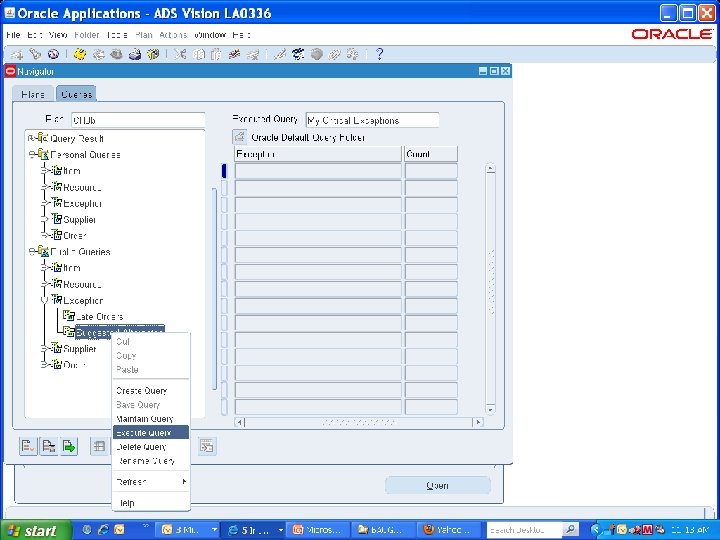Click the first document icon below the query tree
Image resolution: width=720 pixels, height=540 pixels.
pos(28,446)
